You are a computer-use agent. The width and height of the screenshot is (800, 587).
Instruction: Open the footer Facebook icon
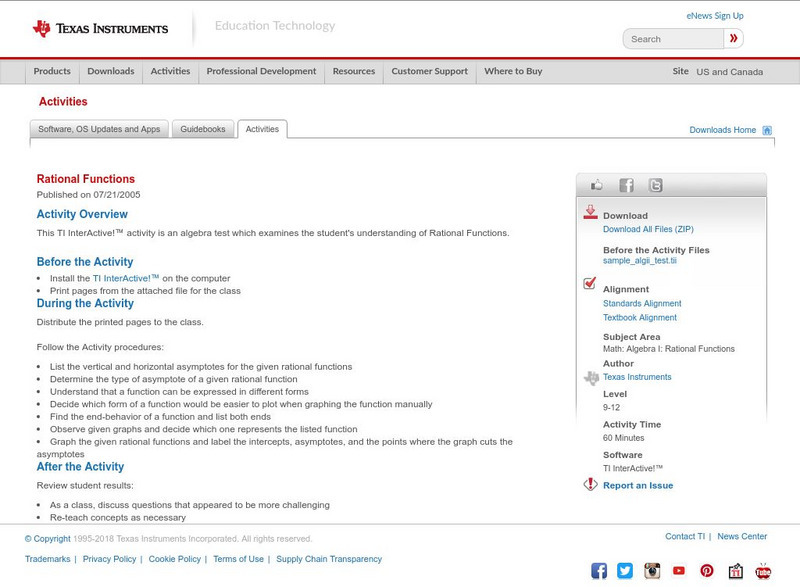(599, 571)
